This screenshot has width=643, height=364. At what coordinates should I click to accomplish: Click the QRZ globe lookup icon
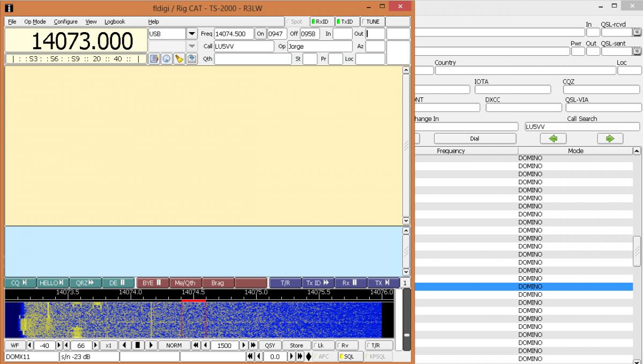click(x=167, y=59)
